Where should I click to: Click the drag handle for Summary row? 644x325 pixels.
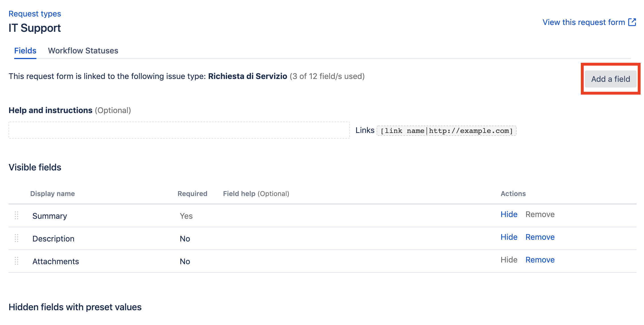pyautogui.click(x=16, y=216)
